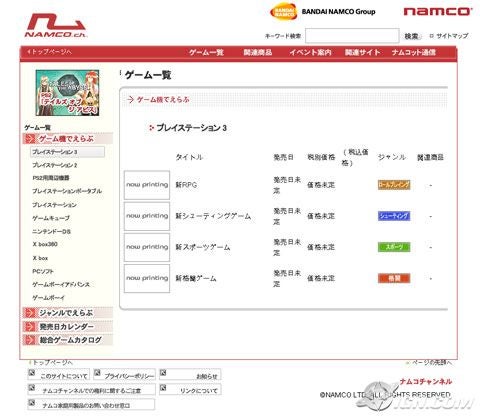Click the ナムコチャンネル footer logo text

tap(426, 381)
